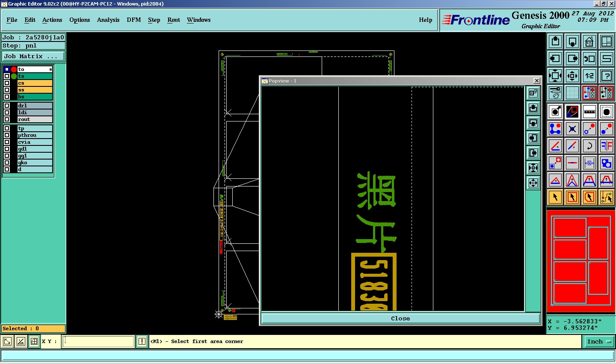The width and height of the screenshot is (616, 364).
Task: Select the mirror F tool
Action: coord(607,146)
